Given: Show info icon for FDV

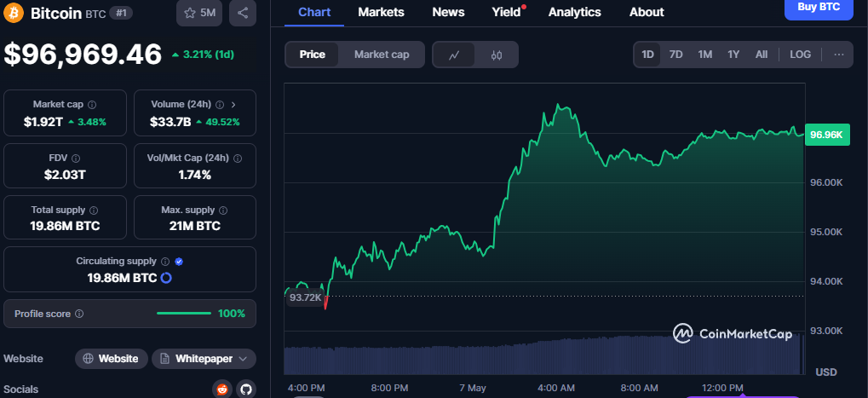Looking at the screenshot, I should tap(76, 159).
